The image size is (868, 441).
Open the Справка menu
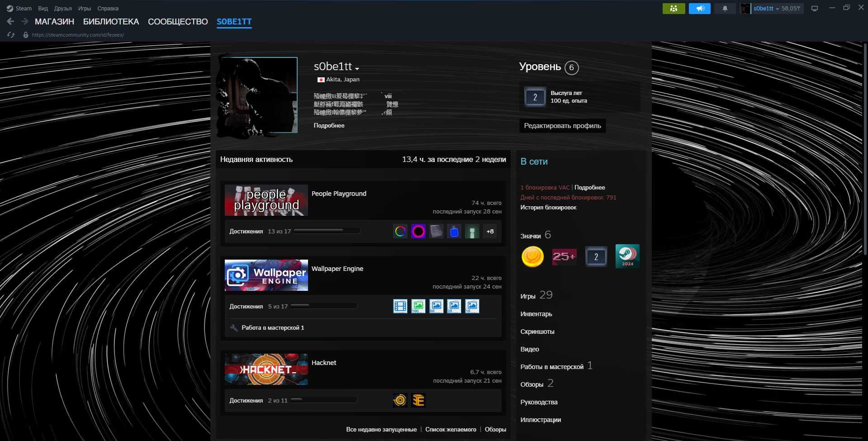click(x=108, y=8)
